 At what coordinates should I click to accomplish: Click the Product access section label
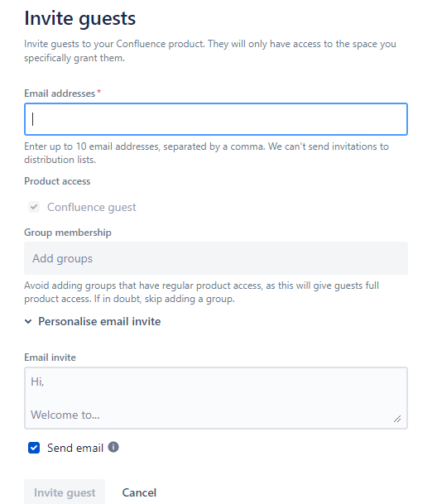point(57,181)
